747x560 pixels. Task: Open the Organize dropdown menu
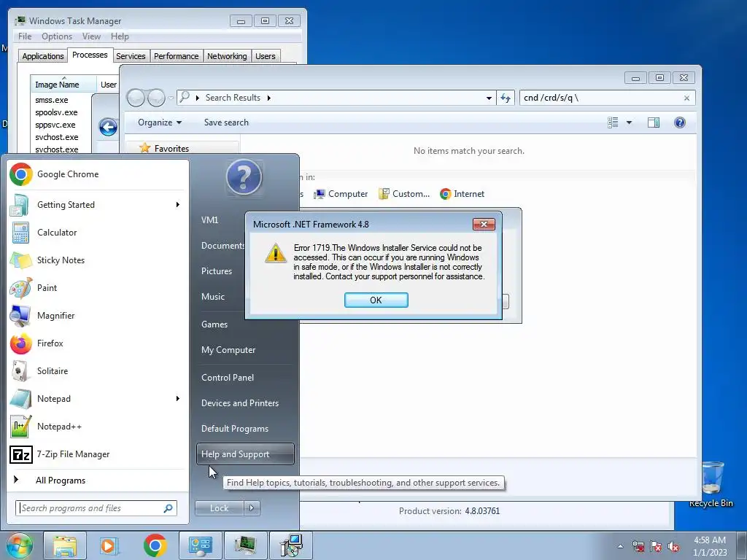160,122
